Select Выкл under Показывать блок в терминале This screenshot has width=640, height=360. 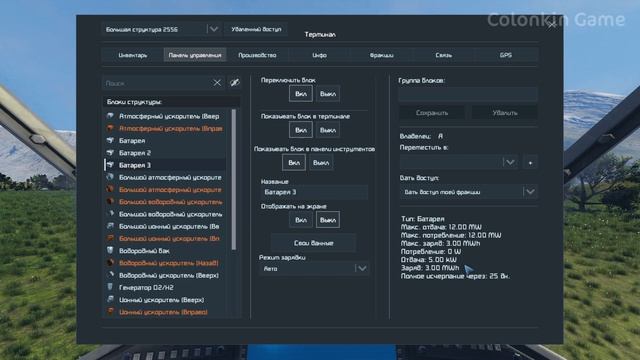pos(328,130)
